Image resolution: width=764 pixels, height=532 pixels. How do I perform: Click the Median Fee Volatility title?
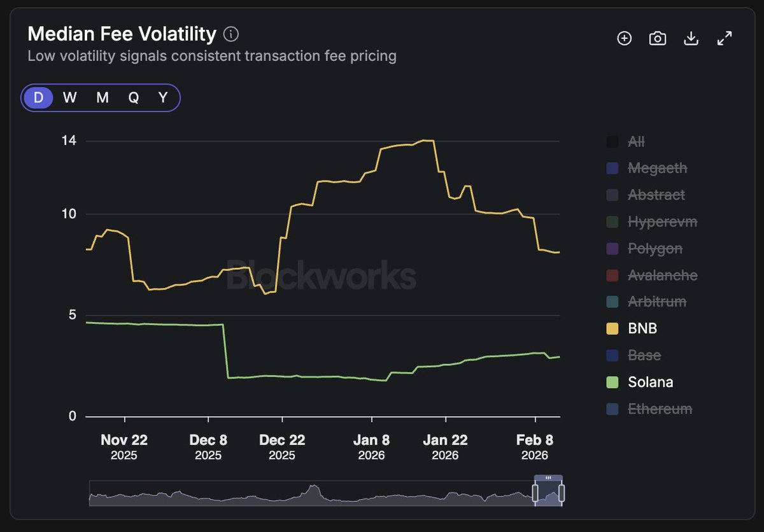122,34
